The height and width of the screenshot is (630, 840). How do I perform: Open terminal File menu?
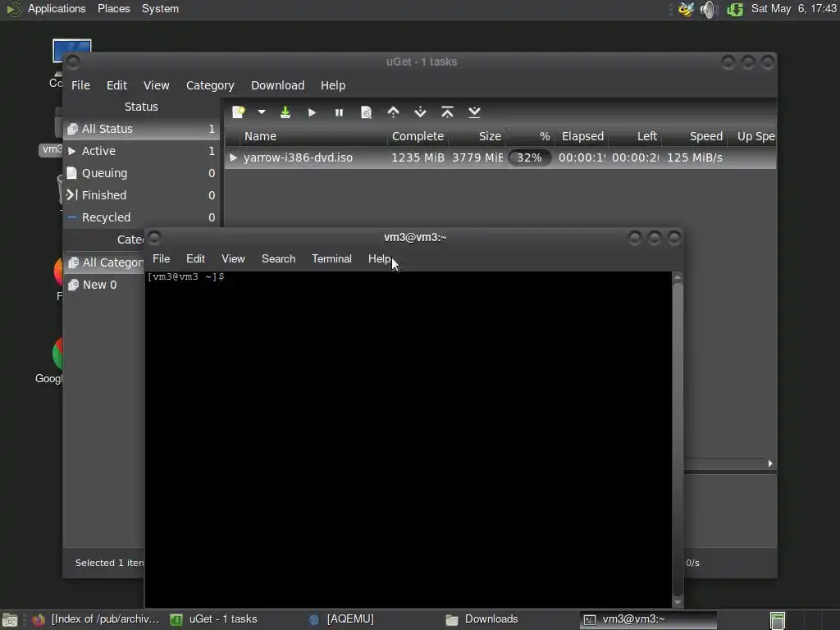pyautogui.click(x=162, y=258)
